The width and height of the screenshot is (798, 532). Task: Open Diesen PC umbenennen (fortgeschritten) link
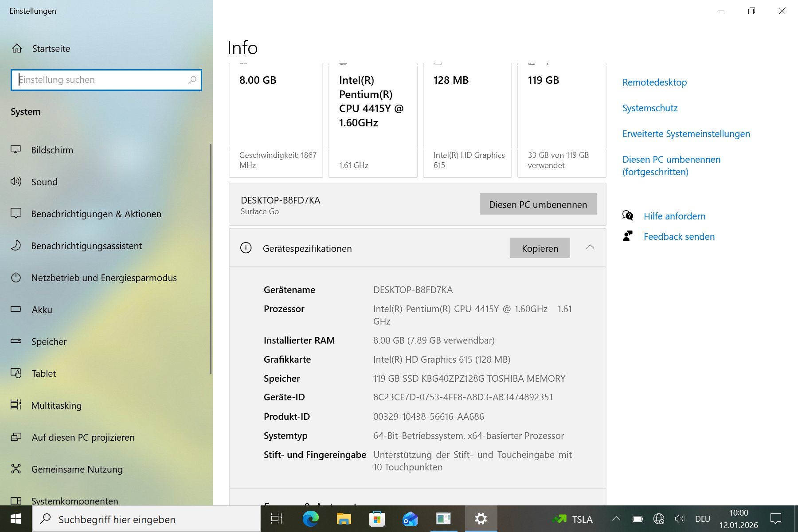(671, 166)
